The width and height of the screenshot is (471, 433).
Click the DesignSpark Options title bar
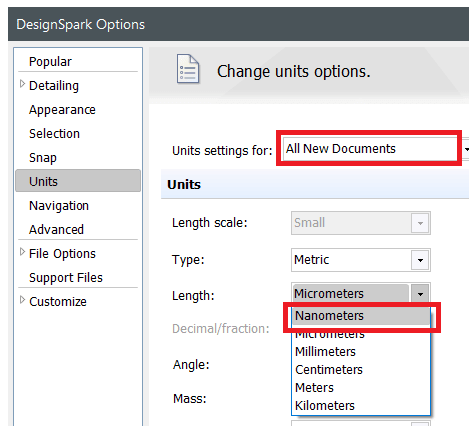click(238, 24)
